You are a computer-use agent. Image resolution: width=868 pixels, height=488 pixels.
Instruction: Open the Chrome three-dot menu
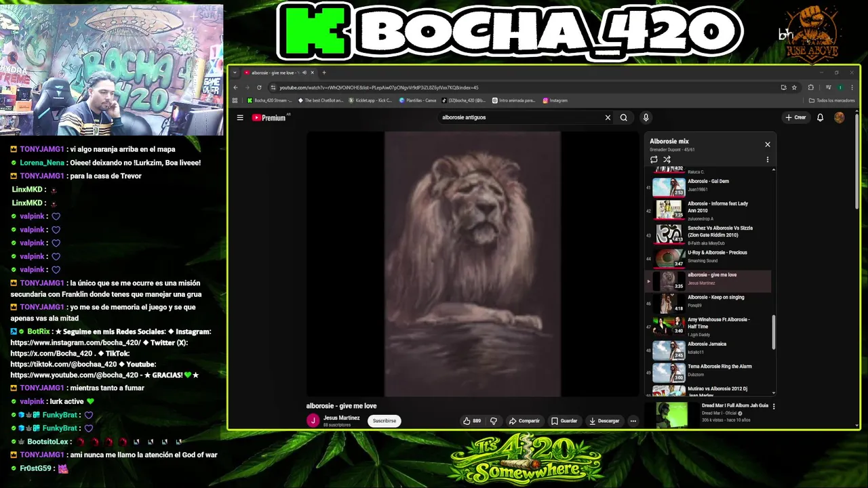(851, 87)
